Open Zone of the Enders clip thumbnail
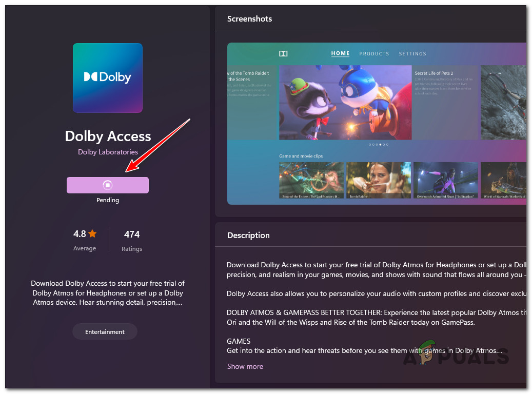 click(311, 180)
